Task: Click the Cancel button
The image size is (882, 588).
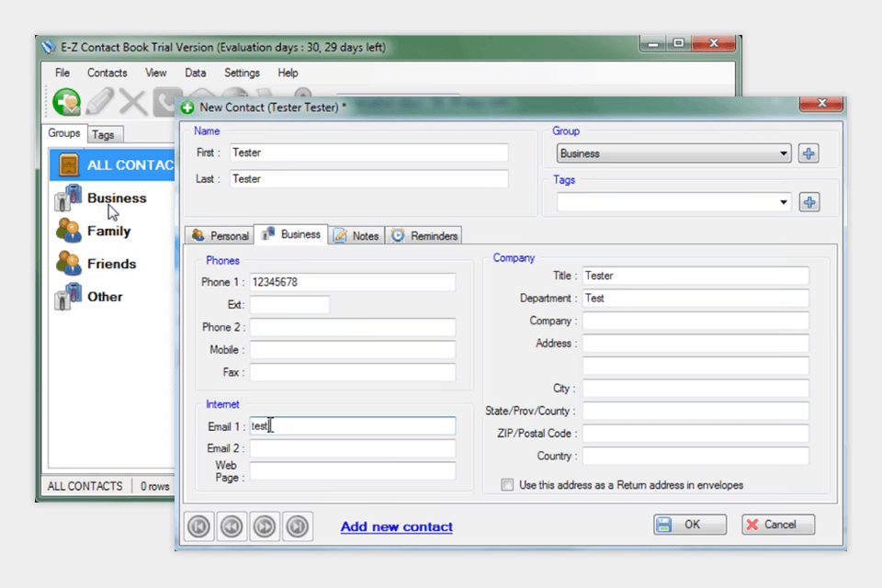Action: pyautogui.click(x=777, y=525)
